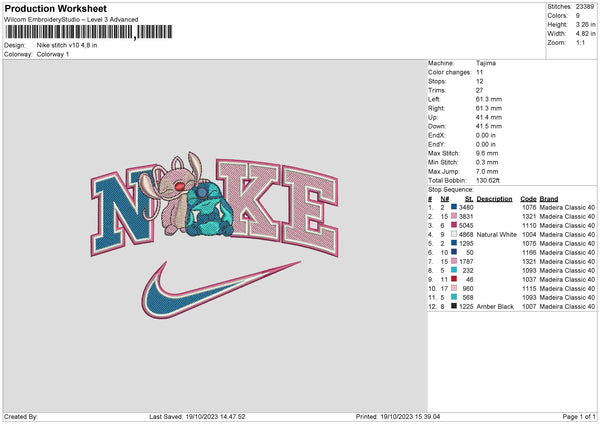Click the 'Code' column header
Screen dimensions: 600x424
528,199
